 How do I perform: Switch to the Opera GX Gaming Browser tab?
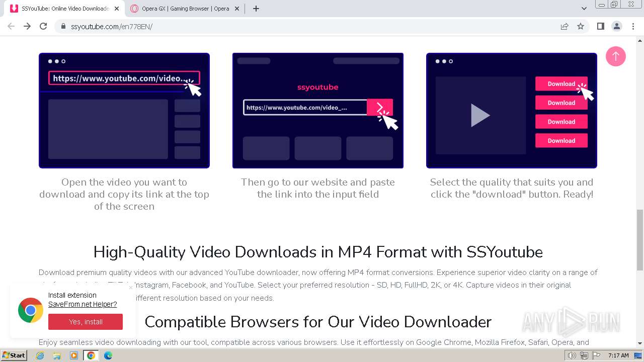tap(185, 9)
